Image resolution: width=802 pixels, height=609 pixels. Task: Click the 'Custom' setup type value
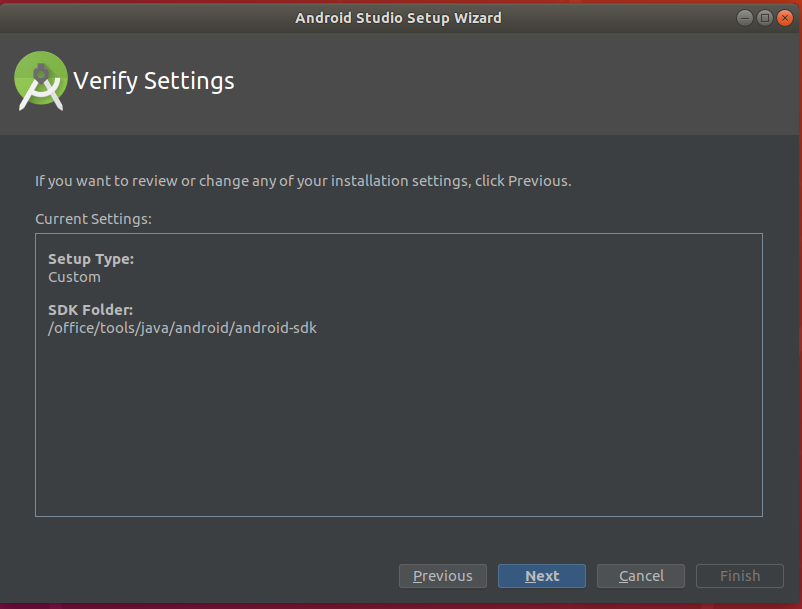pos(74,277)
